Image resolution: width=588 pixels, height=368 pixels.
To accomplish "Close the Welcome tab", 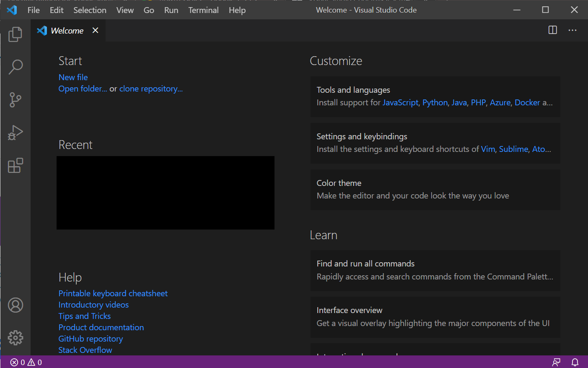I will pos(96,30).
